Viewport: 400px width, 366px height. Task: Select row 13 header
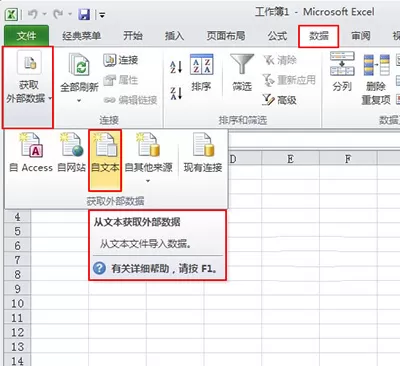click(17, 347)
